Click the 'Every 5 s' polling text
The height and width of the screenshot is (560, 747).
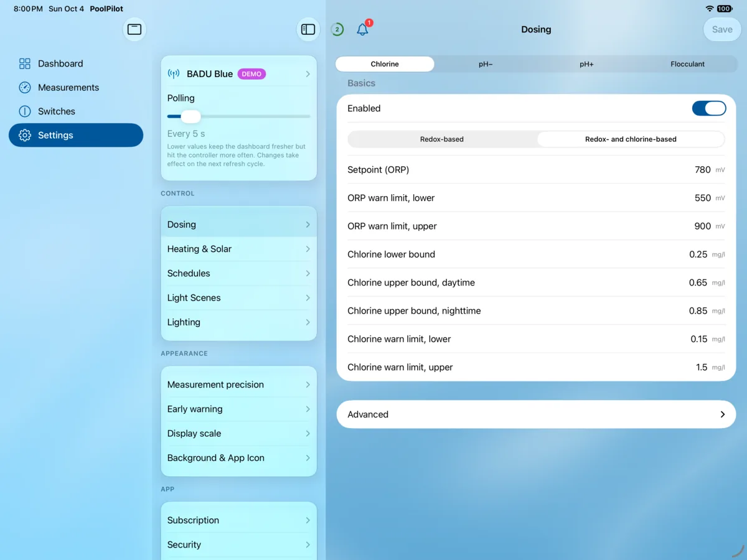click(x=186, y=134)
